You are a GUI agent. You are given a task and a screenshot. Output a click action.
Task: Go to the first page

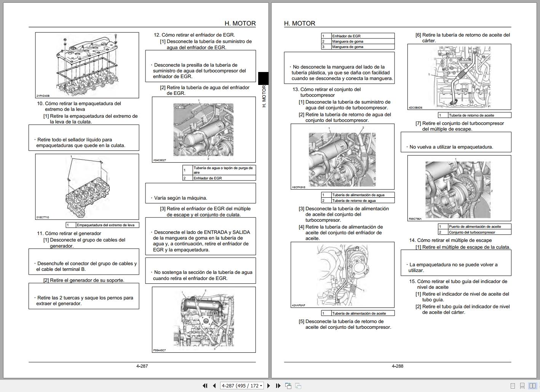[205, 386]
